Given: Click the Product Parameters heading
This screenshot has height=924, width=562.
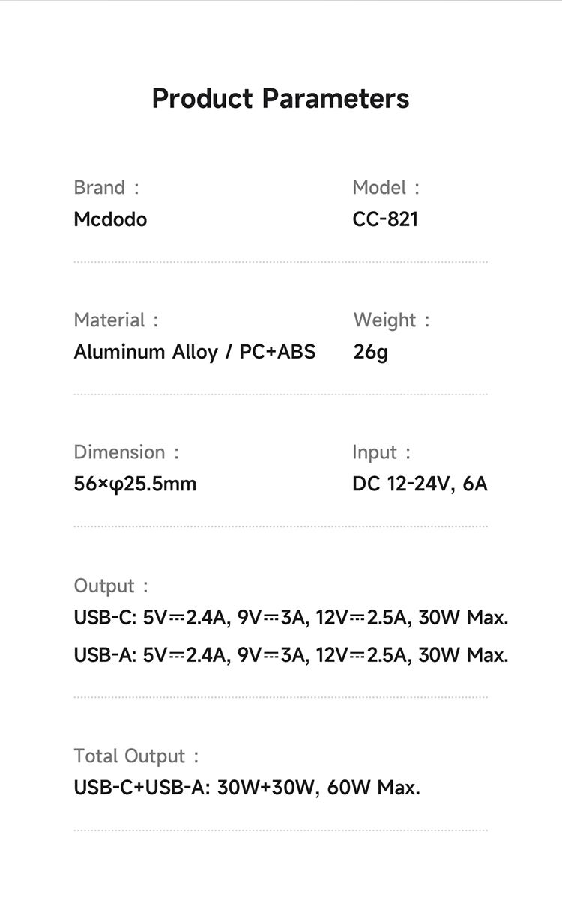Looking at the screenshot, I should 280,98.
